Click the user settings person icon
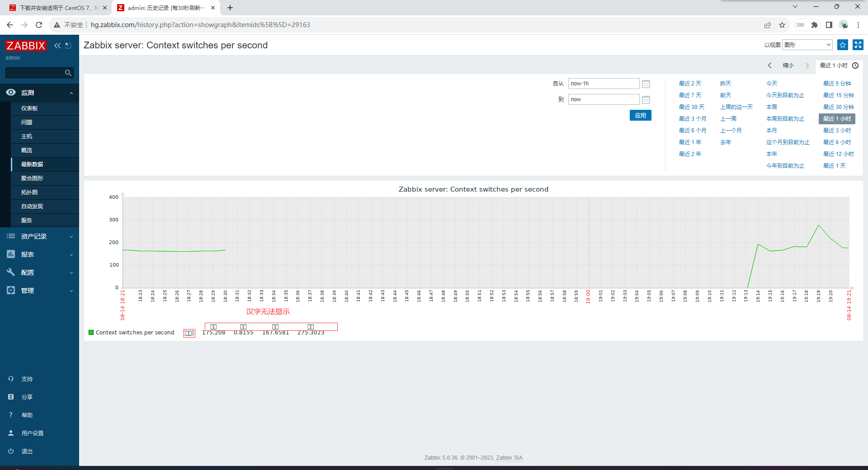Viewport: 868px width, 470px height. pos(11,433)
